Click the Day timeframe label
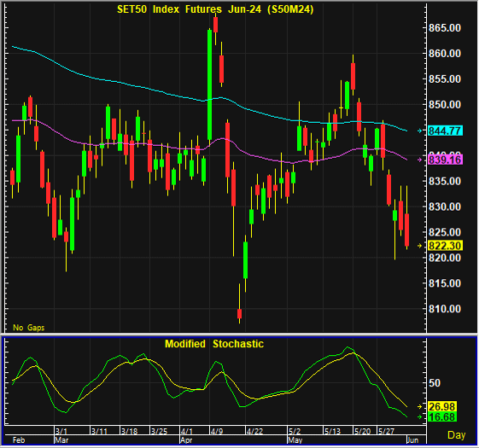This screenshot has width=479, height=448. pyautogui.click(x=457, y=435)
